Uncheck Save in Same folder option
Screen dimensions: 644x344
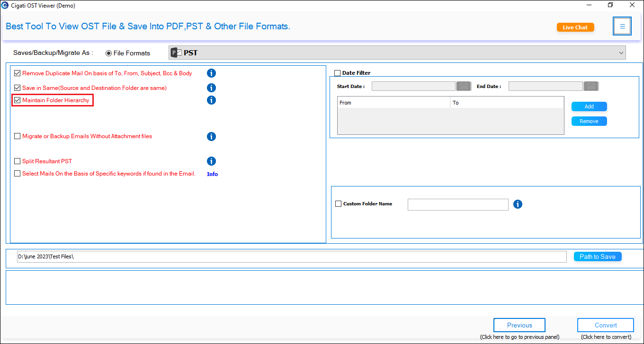point(18,88)
